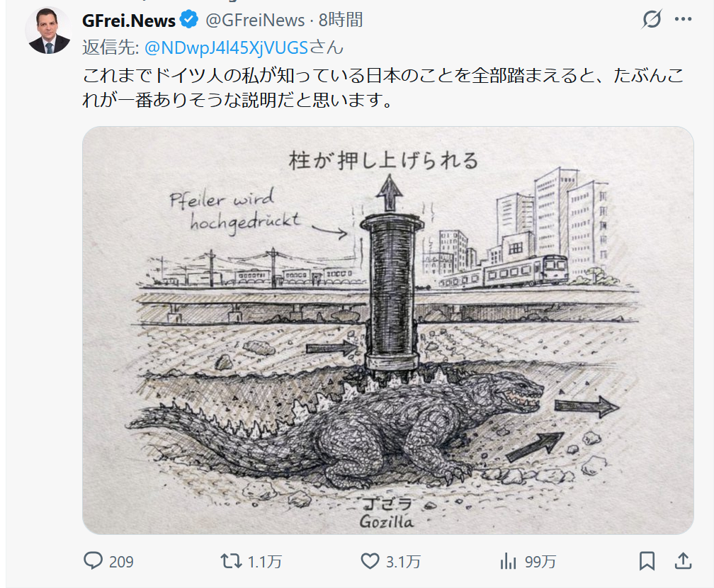Like the post with the heart icon
714x588 pixels.
click(x=370, y=562)
